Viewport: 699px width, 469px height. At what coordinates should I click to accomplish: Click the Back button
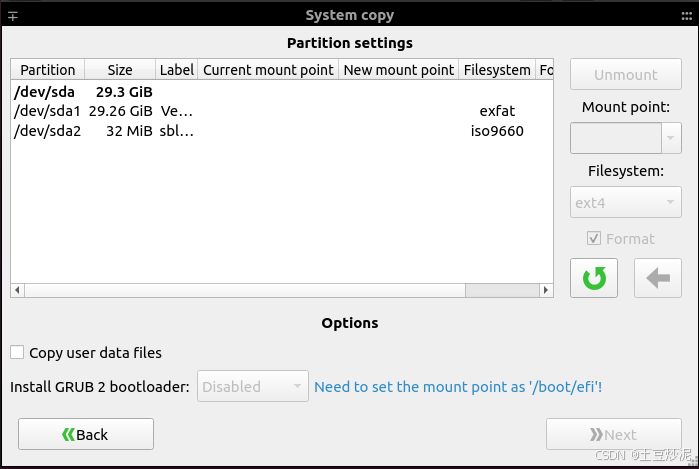pyautogui.click(x=86, y=434)
